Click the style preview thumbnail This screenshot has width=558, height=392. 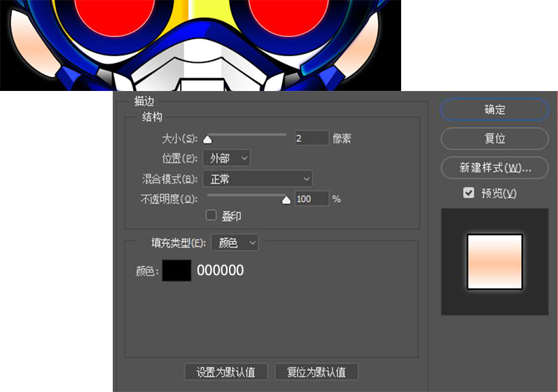(494, 262)
